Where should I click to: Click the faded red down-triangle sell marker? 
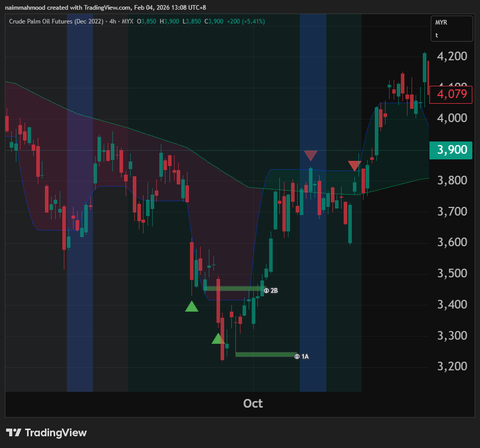(x=310, y=155)
